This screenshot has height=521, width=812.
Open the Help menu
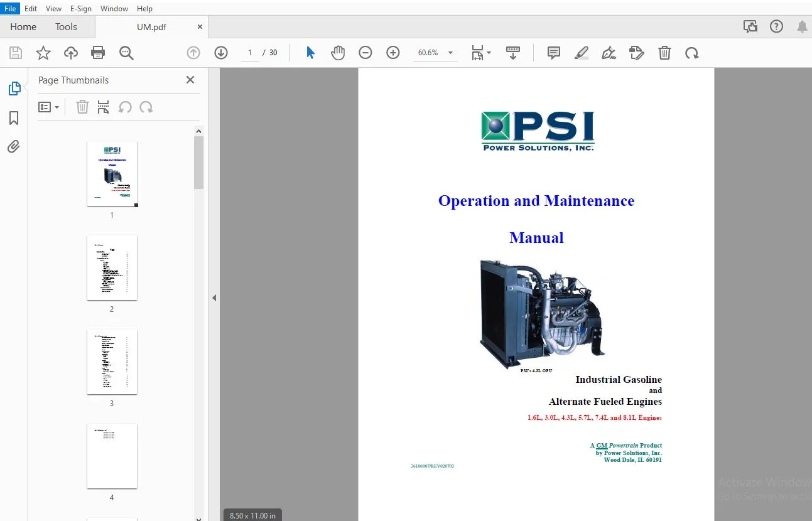coord(144,9)
